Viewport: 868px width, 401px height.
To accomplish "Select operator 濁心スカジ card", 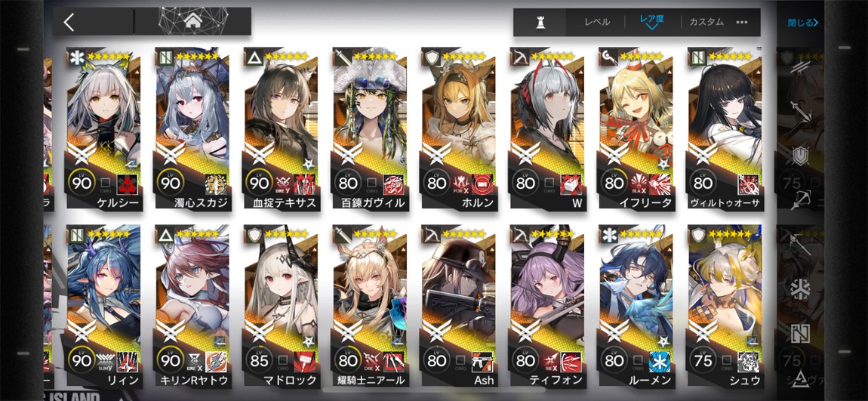I will 192,130.
